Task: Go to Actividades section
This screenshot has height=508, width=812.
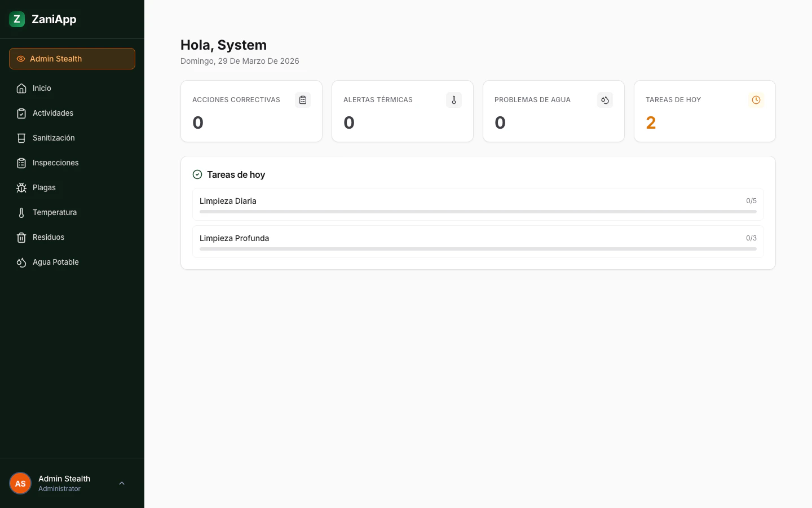Action: click(72, 113)
